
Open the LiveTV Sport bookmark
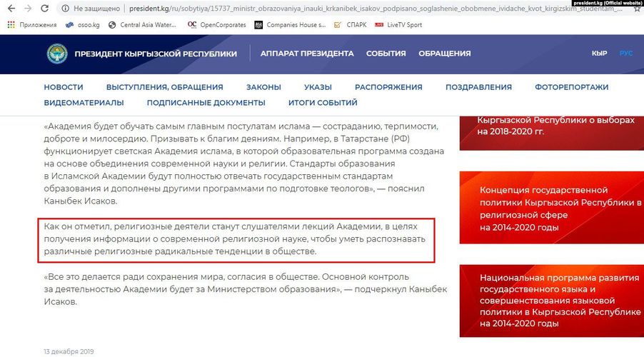click(x=398, y=25)
